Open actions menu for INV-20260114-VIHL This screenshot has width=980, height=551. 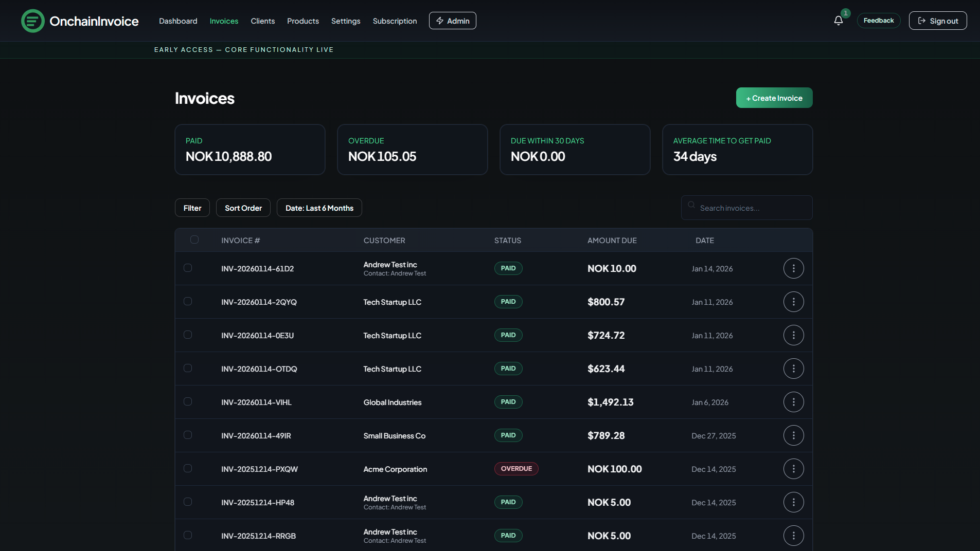coord(793,402)
